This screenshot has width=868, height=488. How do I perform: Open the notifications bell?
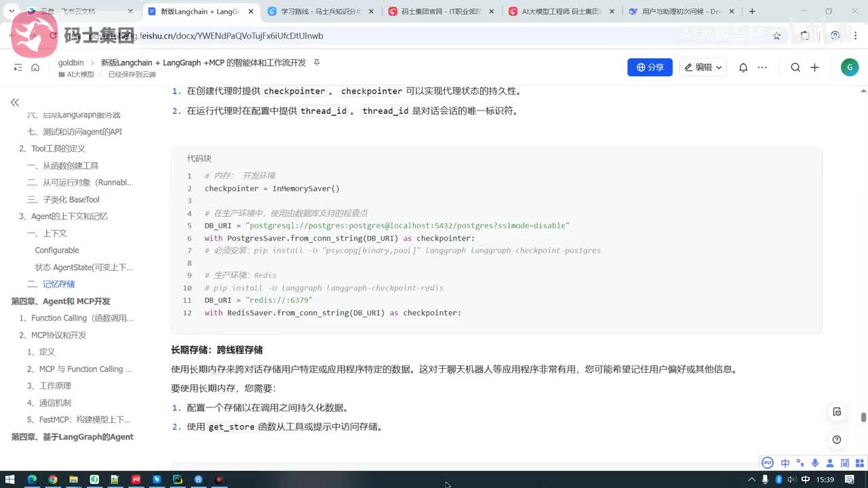pos(743,68)
